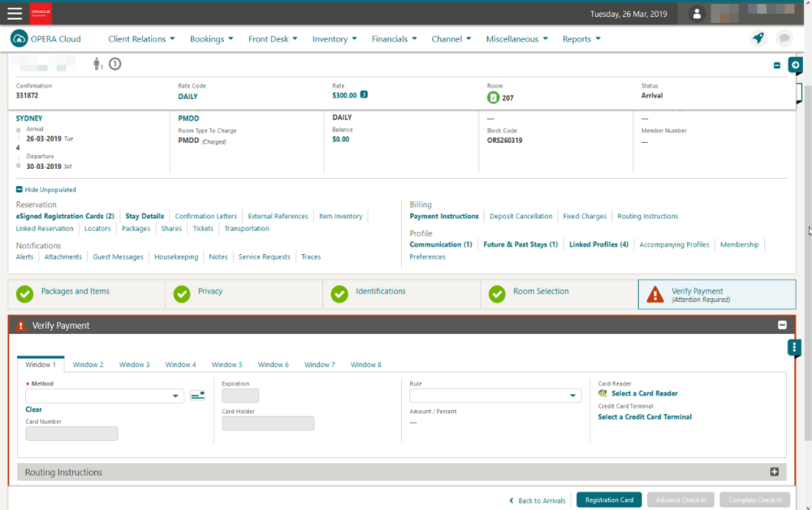This screenshot has width=812, height=510.
Task: Click the Registration Card button
Action: 609,499
